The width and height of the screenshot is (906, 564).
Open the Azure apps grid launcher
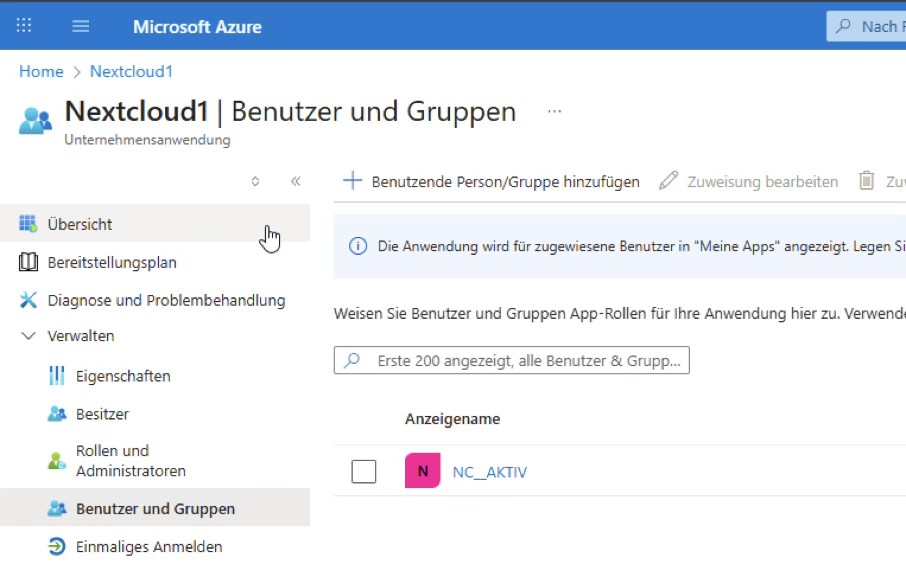click(24, 26)
